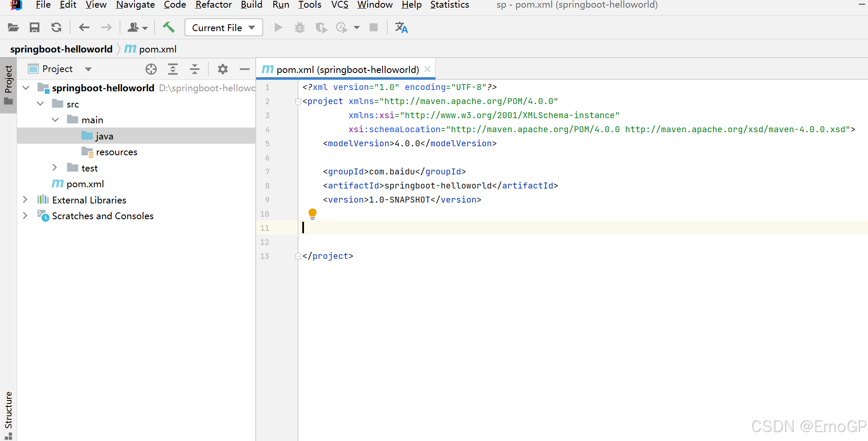
Task: Toggle fold marker at closing project tag
Action: click(298, 256)
